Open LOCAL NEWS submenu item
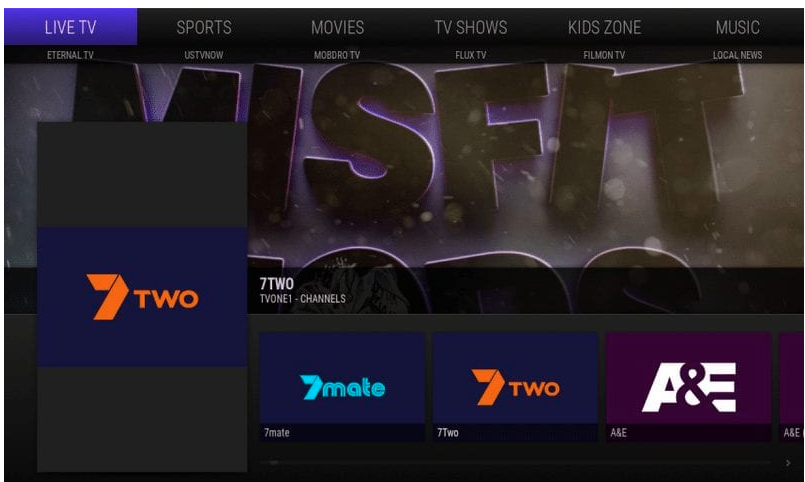 tap(738, 55)
